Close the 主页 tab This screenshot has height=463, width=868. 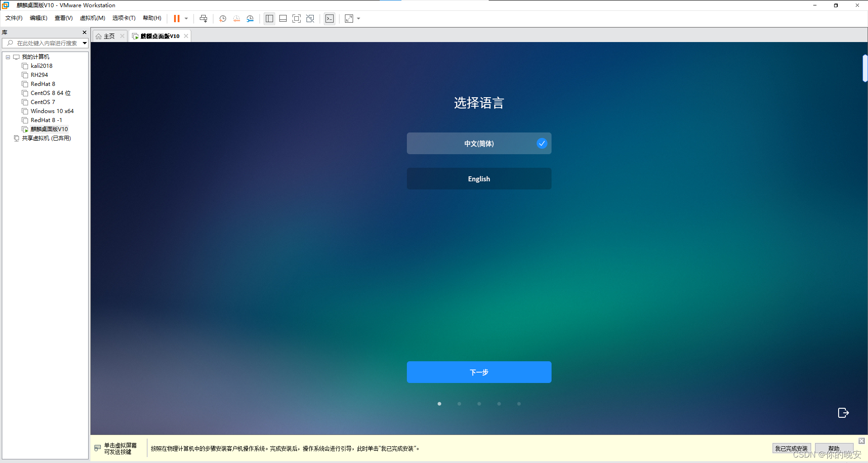coord(122,36)
